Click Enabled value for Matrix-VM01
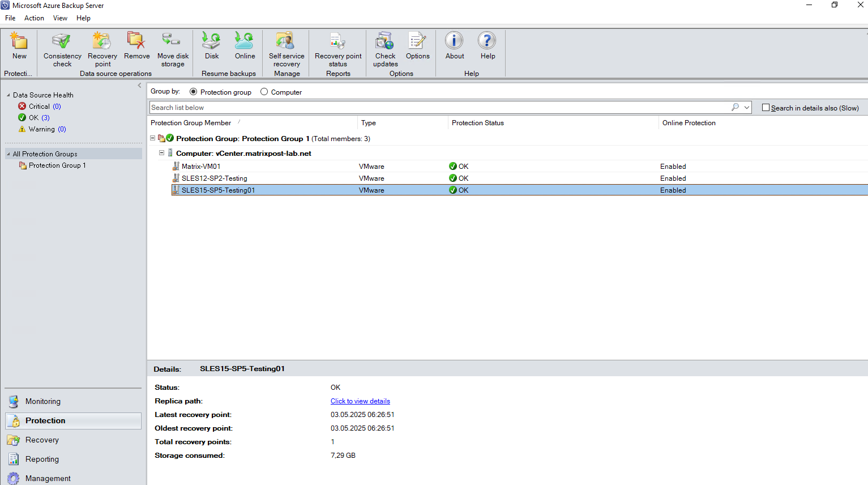 (x=673, y=167)
